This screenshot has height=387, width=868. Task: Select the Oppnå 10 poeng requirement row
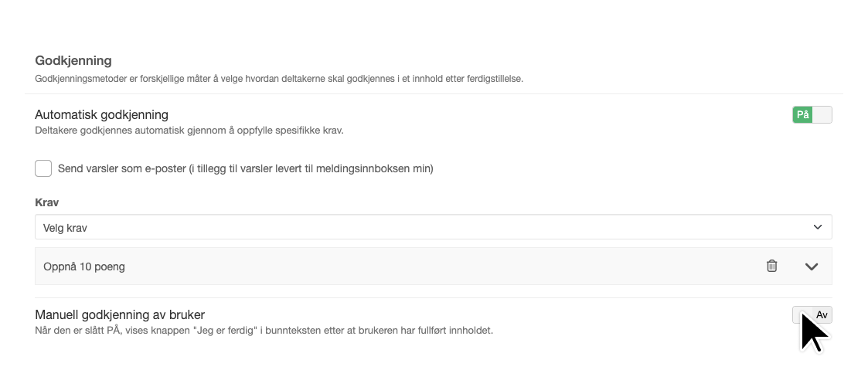pyautogui.click(x=433, y=266)
